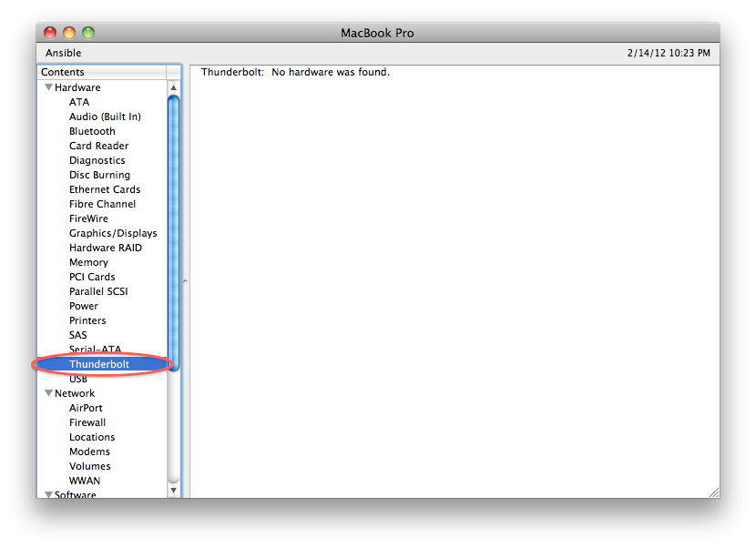Image resolution: width=756 pixels, height=548 pixels.
Task: Click the sidebar scroll down arrow
Action: pyautogui.click(x=174, y=490)
